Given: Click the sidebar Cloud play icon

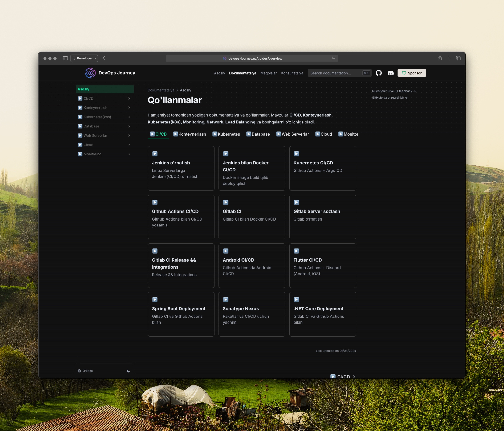Looking at the screenshot, I should click(x=80, y=145).
